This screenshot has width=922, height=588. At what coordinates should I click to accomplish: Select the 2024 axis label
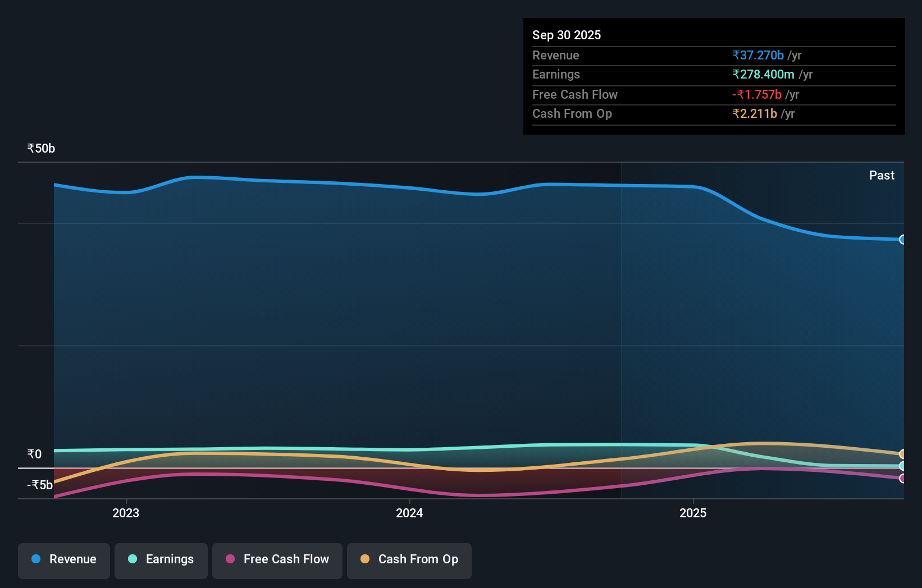point(409,513)
